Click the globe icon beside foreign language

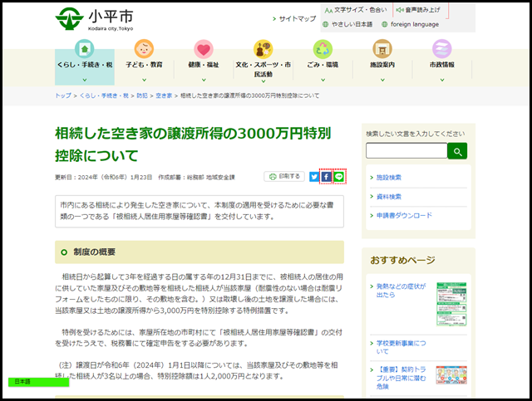click(384, 24)
